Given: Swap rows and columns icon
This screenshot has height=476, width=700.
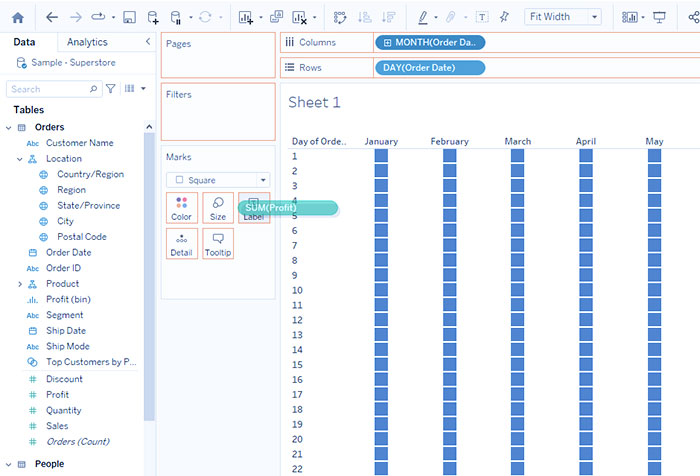Looking at the screenshot, I should [x=340, y=17].
